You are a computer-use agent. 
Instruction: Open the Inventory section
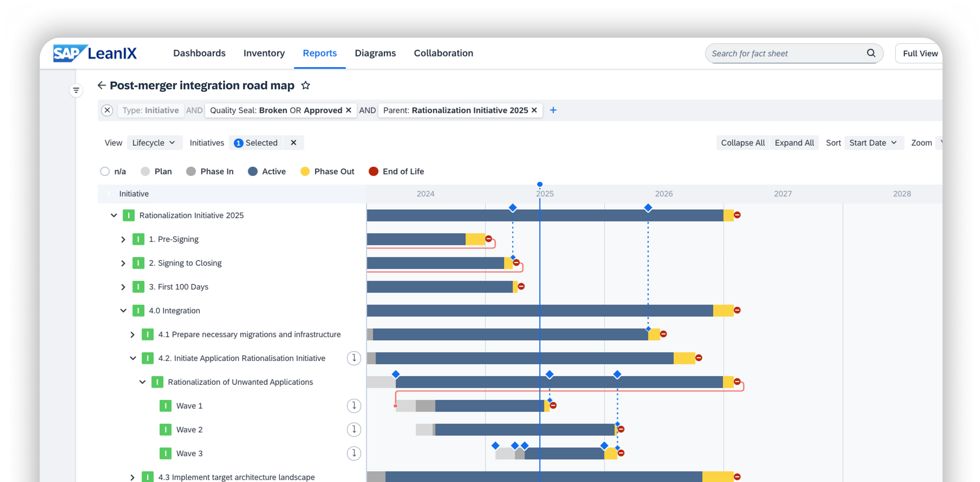264,53
